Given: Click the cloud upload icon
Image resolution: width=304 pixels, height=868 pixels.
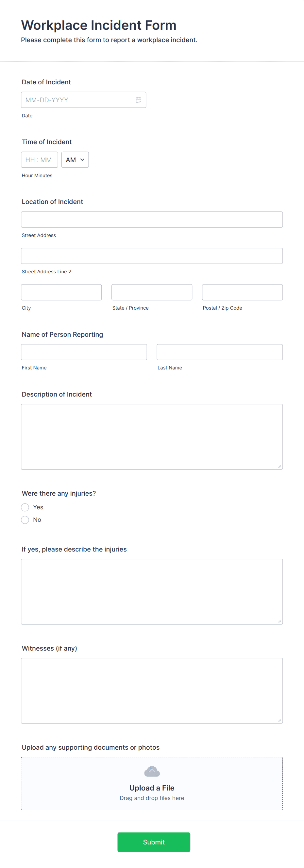Looking at the screenshot, I should click(x=152, y=772).
